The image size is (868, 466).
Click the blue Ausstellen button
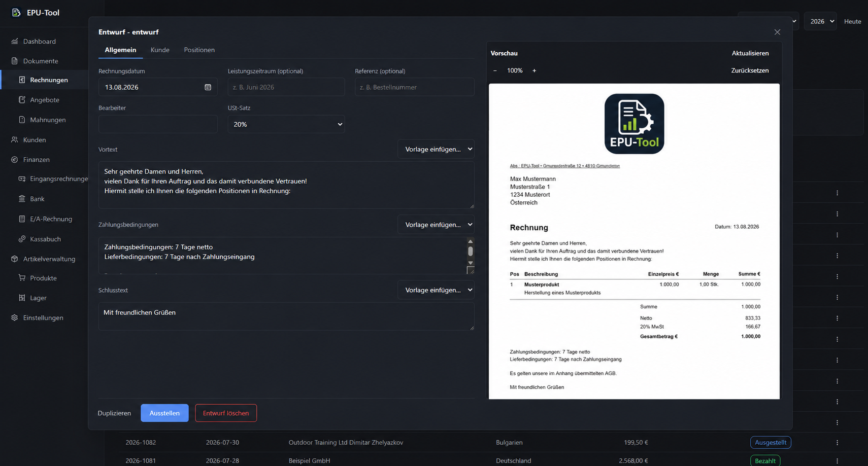pyautogui.click(x=164, y=413)
